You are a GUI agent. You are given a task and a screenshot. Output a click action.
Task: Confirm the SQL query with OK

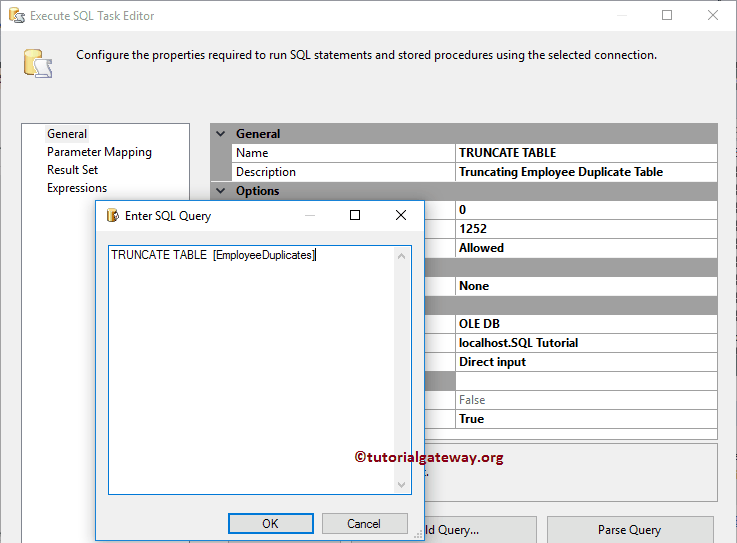[x=271, y=523]
